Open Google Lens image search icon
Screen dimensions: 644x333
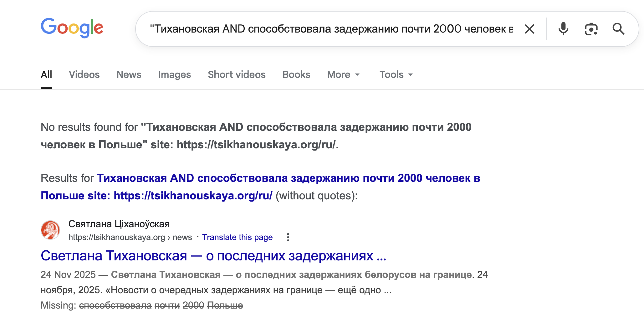click(x=591, y=29)
